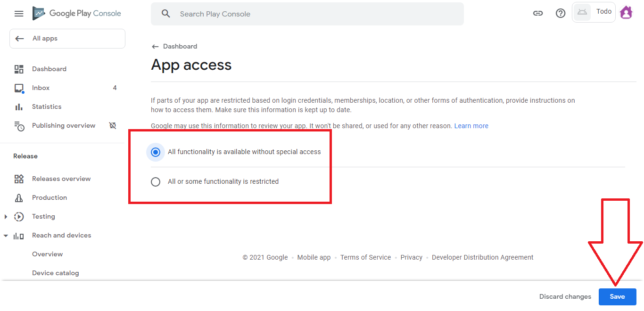The width and height of the screenshot is (644, 311).
Task: Click Discard changes
Action: pos(565,297)
